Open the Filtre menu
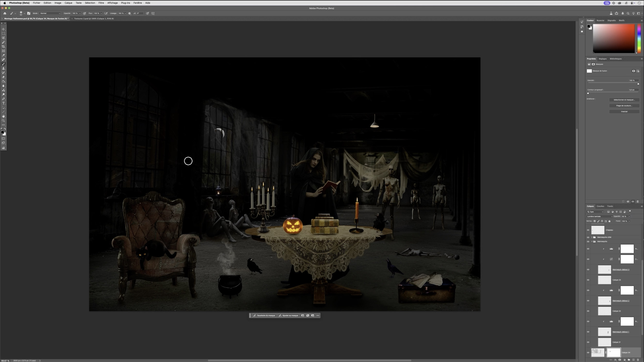 (101, 3)
